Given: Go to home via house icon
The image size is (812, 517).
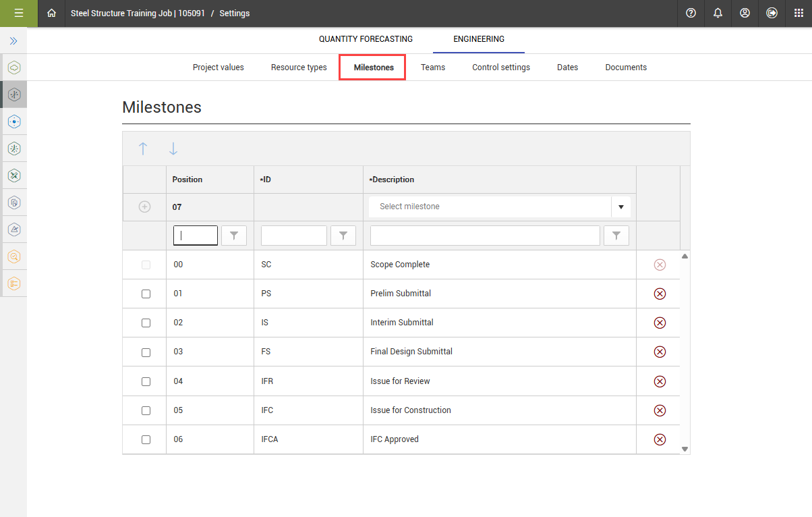Looking at the screenshot, I should 51,13.
